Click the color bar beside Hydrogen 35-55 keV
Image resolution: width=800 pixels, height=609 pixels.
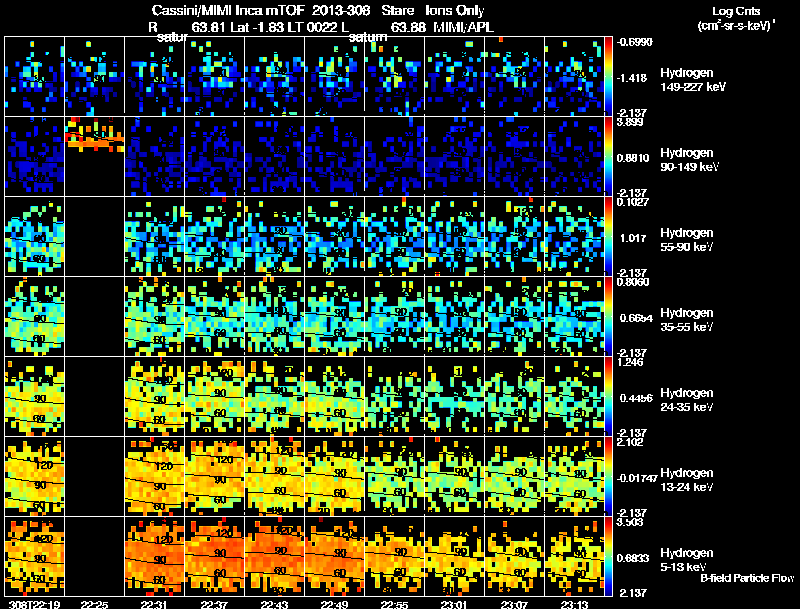[608, 316]
